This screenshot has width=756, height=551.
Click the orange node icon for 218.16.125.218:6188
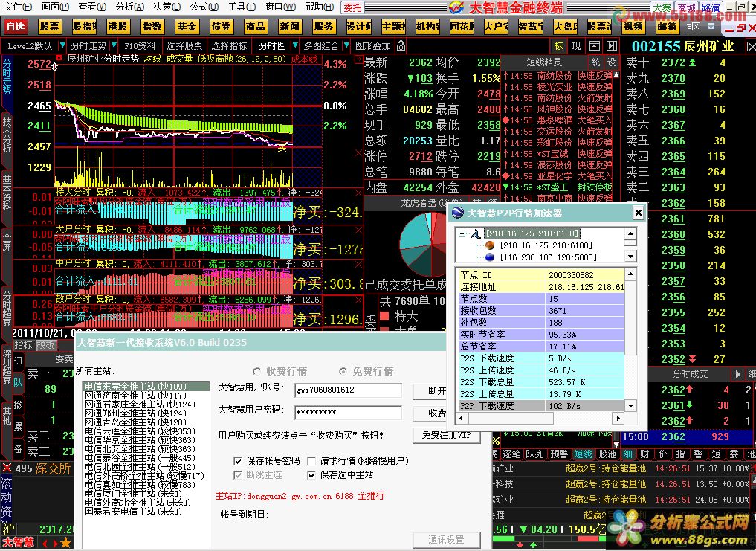490,245
